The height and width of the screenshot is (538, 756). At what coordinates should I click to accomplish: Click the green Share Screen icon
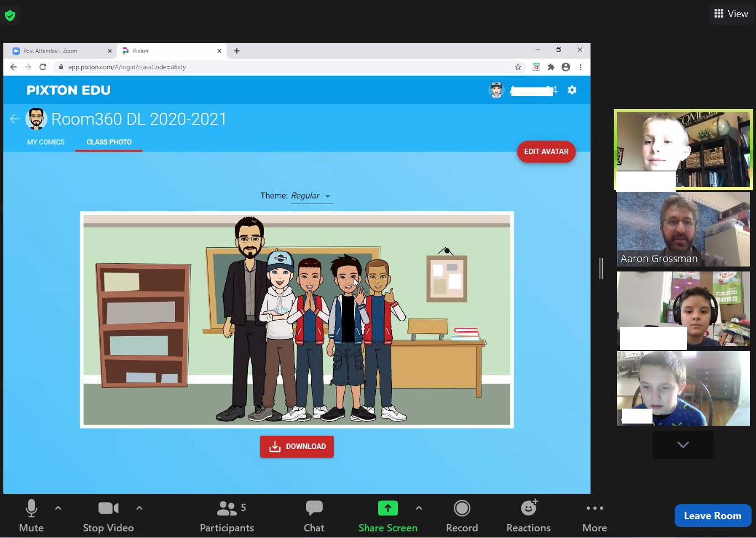387,508
